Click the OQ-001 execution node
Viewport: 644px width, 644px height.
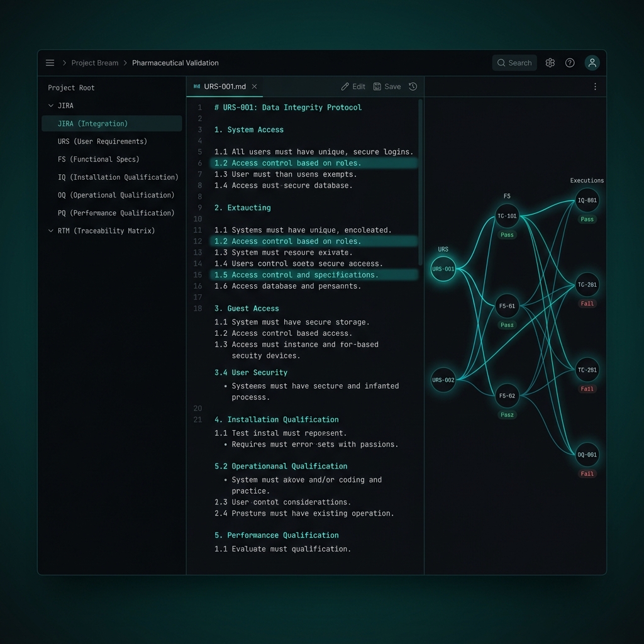click(x=587, y=455)
